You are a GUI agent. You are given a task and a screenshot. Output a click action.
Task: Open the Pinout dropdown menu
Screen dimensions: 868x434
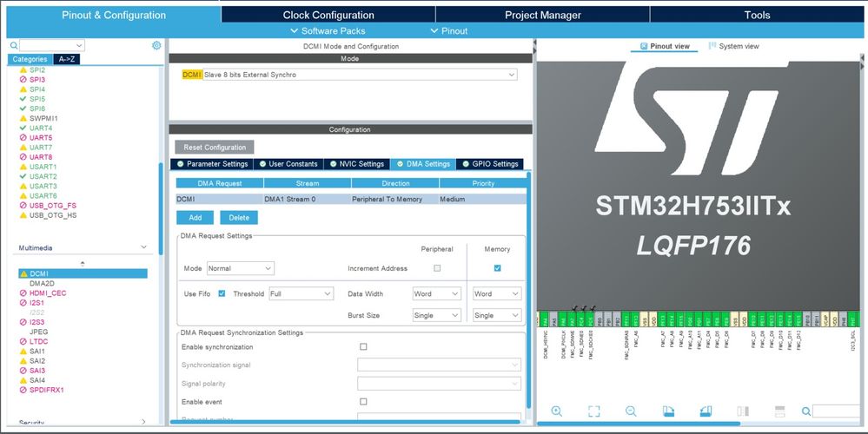(x=449, y=31)
